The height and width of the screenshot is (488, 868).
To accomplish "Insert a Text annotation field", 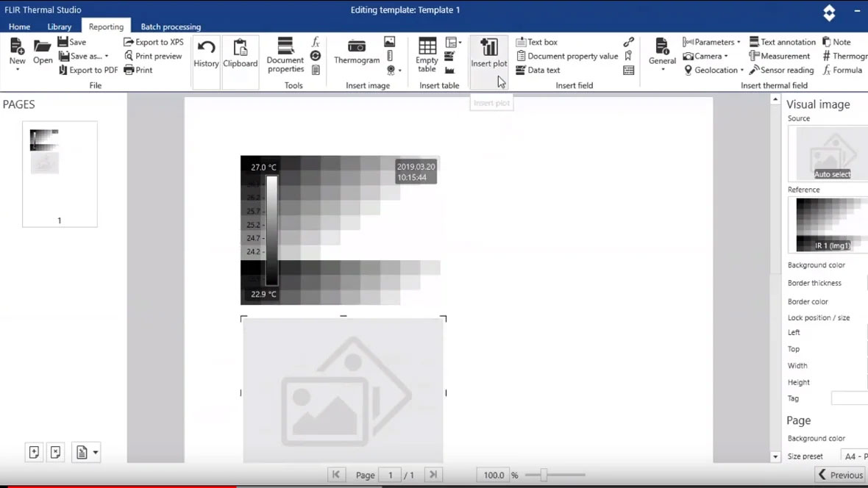I will click(x=782, y=43).
